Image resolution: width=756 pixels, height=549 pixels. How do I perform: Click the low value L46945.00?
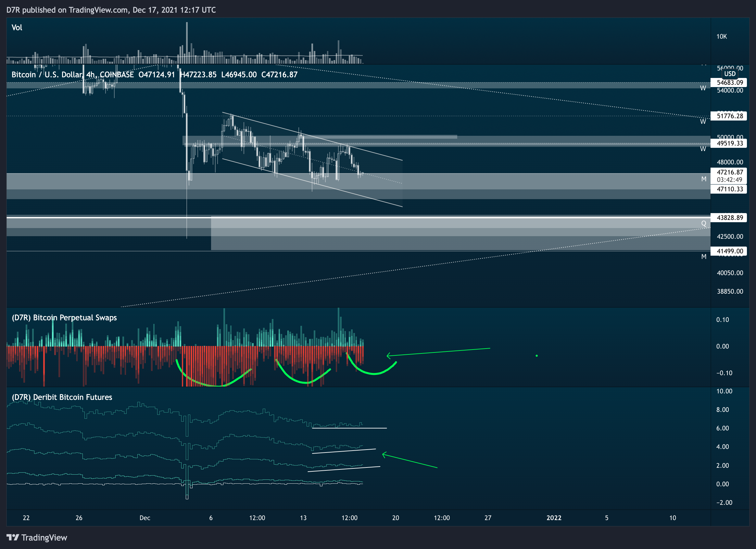[239, 74]
